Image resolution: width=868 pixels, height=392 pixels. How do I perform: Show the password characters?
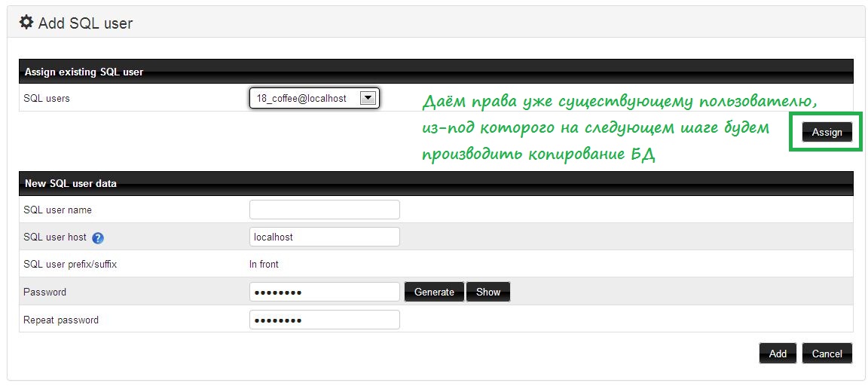(488, 292)
